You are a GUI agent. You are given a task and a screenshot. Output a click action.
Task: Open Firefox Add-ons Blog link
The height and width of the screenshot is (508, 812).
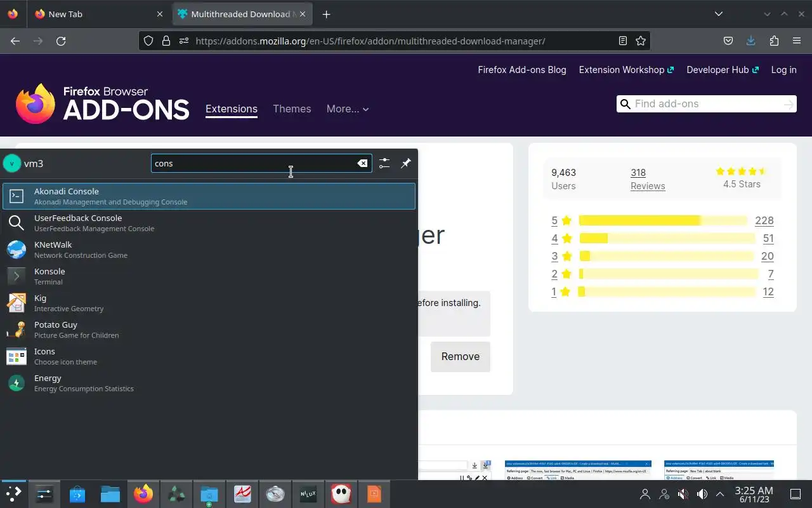point(522,70)
